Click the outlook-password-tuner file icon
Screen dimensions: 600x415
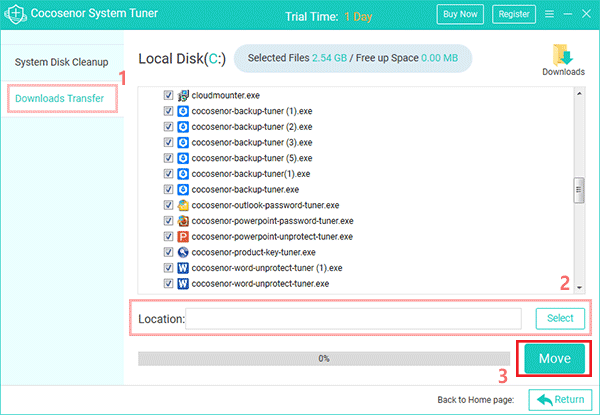183,205
